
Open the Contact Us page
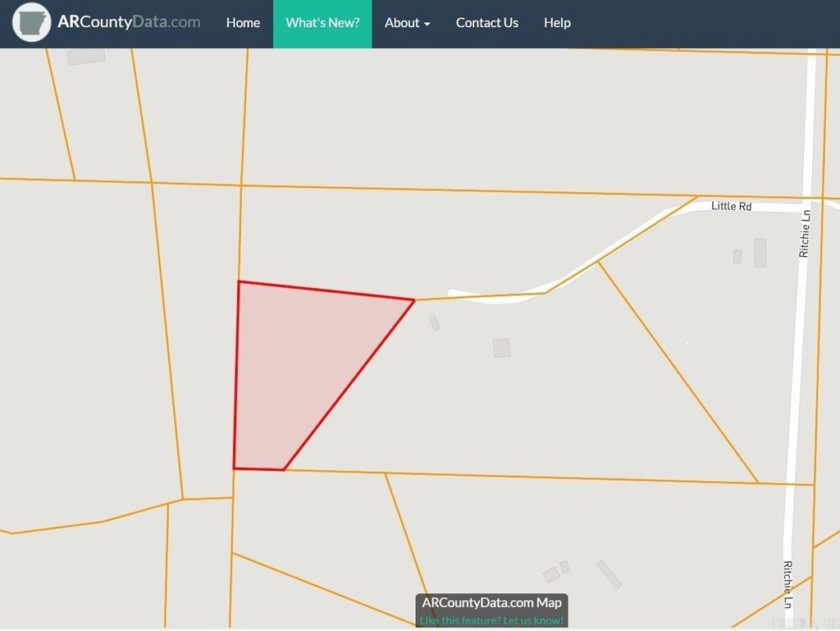(486, 23)
